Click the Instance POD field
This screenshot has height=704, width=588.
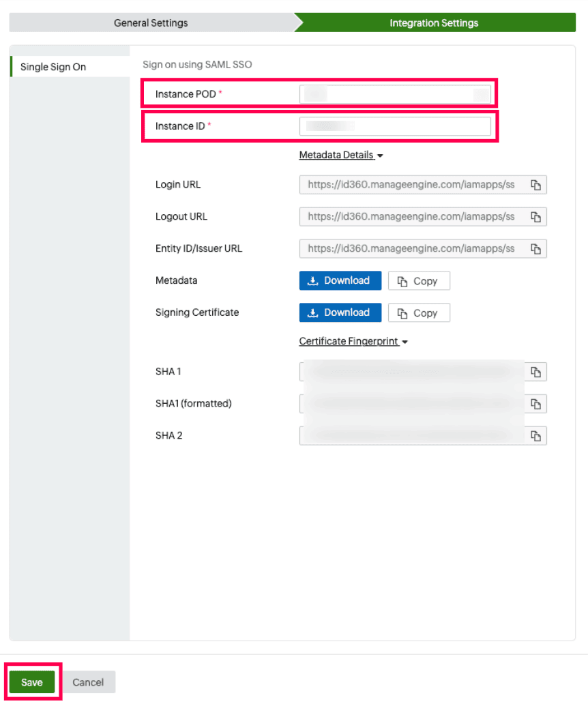pos(396,94)
